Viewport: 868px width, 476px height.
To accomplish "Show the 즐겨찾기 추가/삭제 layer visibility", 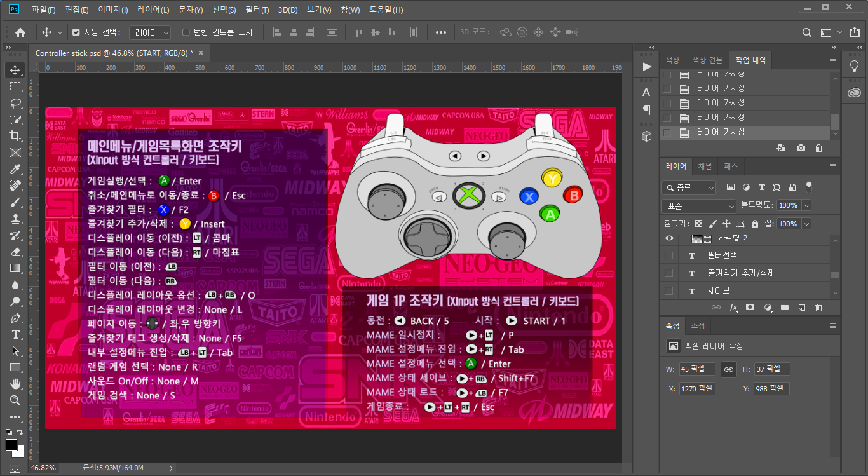I will (x=668, y=273).
